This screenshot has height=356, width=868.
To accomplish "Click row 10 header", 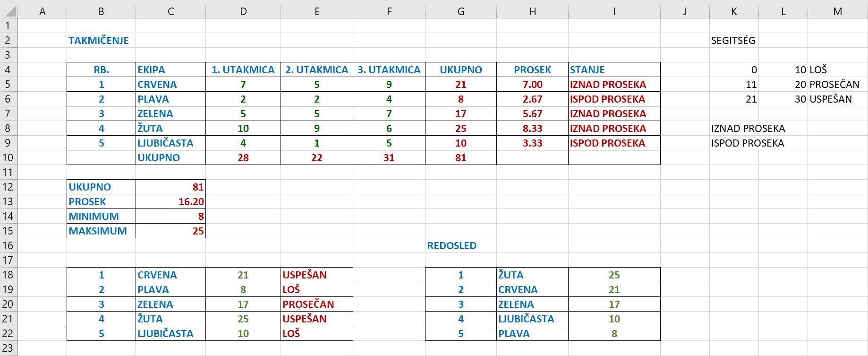I will click(x=9, y=157).
